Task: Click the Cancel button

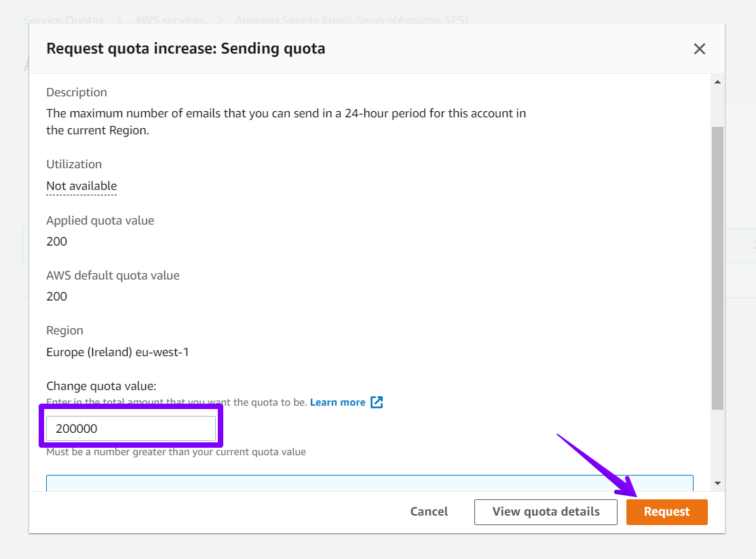Action: coord(429,512)
